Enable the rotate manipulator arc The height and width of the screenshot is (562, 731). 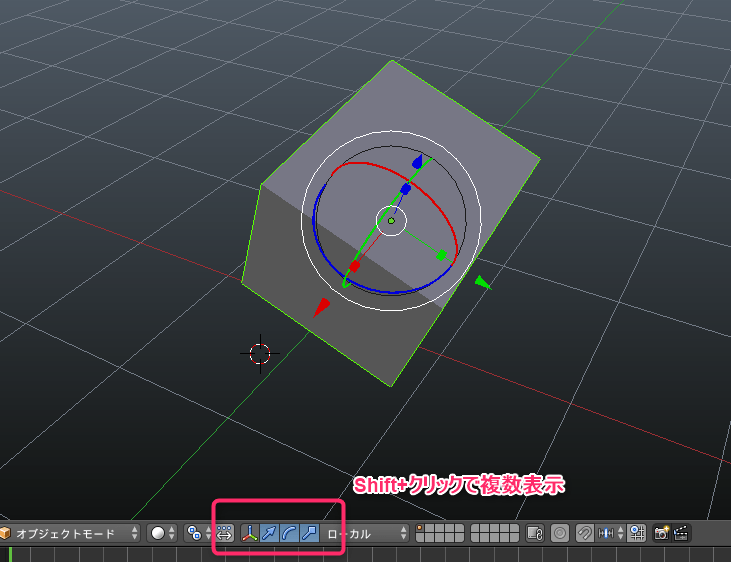289,534
